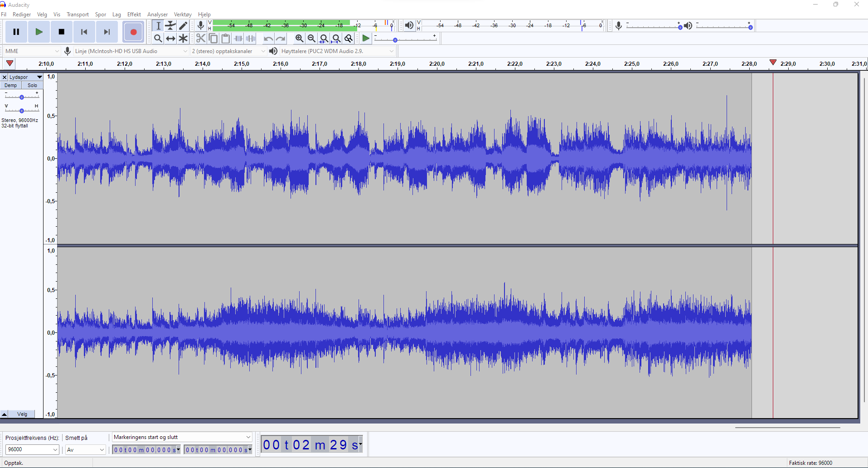
Task: Collapse the track with arrow button
Action: pyautogui.click(x=4, y=414)
